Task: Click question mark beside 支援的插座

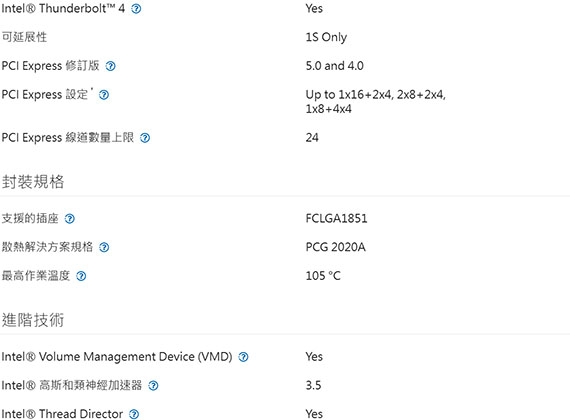Action: [x=69, y=219]
